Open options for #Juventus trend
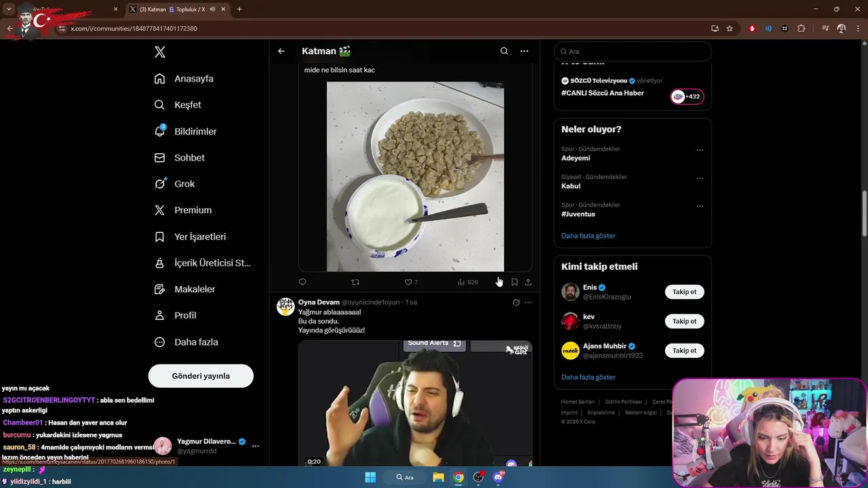The width and height of the screenshot is (868, 488). [x=700, y=206]
